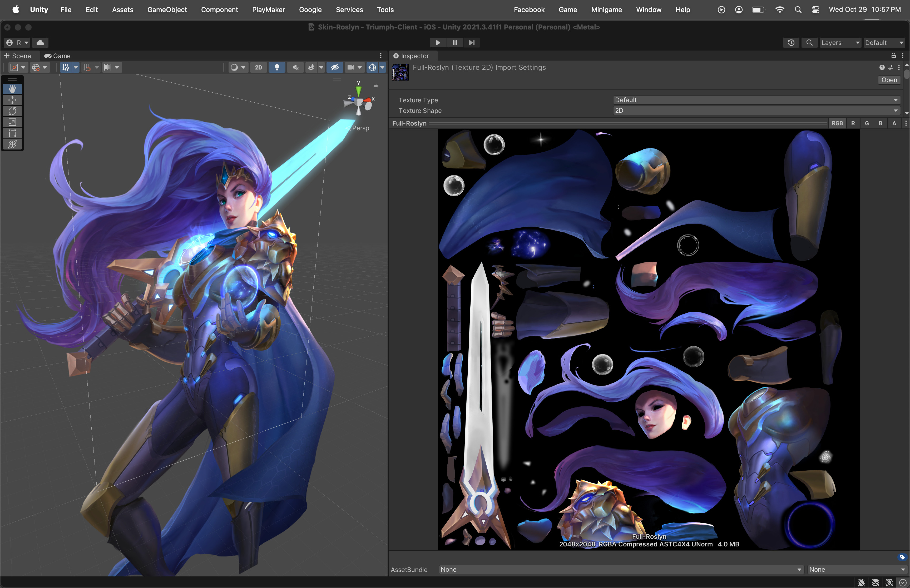Click the Open button in Import Settings
This screenshot has height=588, width=910.
889,80
